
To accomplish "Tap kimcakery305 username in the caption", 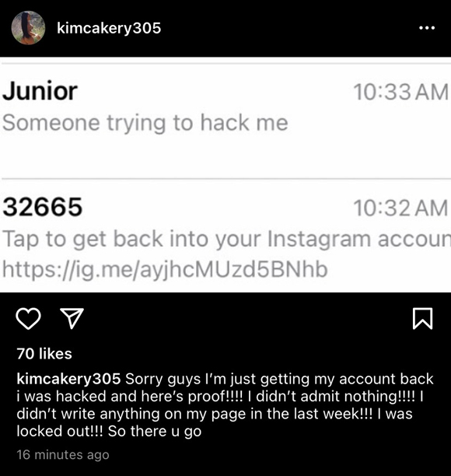I will point(68,379).
